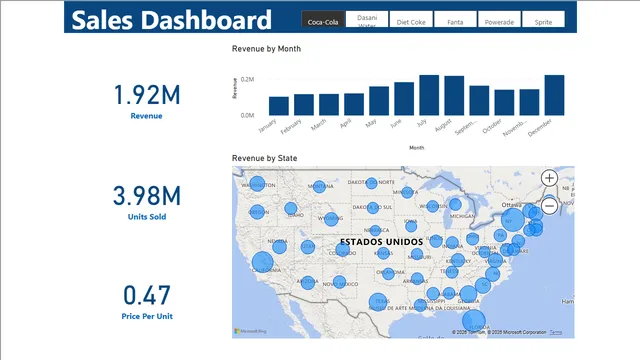Select the September revenue bar
Viewport: 640px width, 360px height.
click(479, 100)
